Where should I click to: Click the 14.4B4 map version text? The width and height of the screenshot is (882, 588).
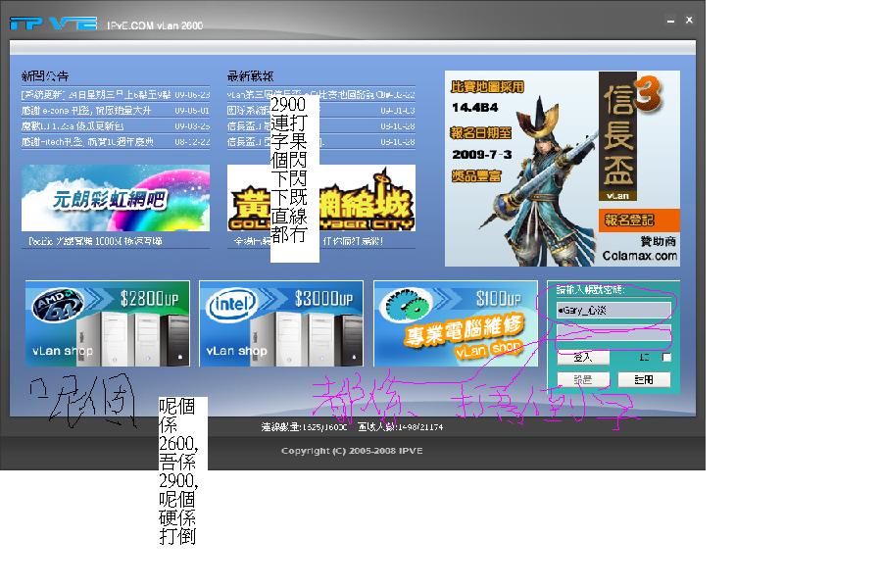coord(474,108)
